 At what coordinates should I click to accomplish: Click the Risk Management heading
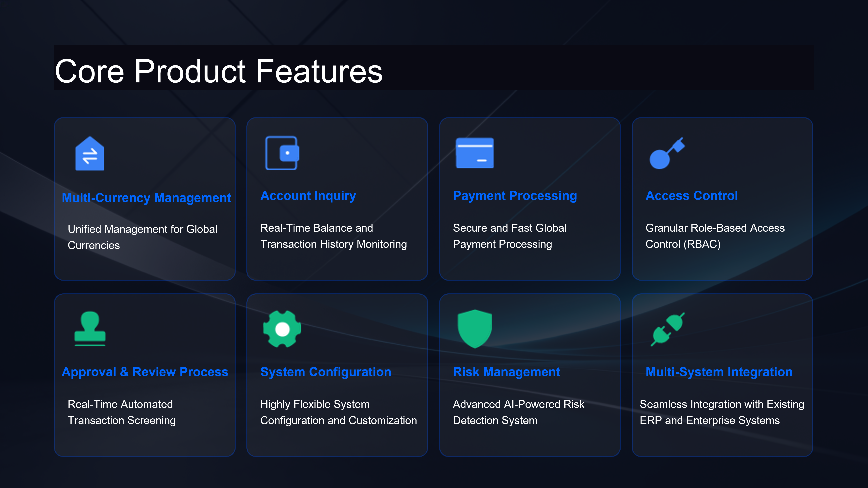click(x=506, y=372)
